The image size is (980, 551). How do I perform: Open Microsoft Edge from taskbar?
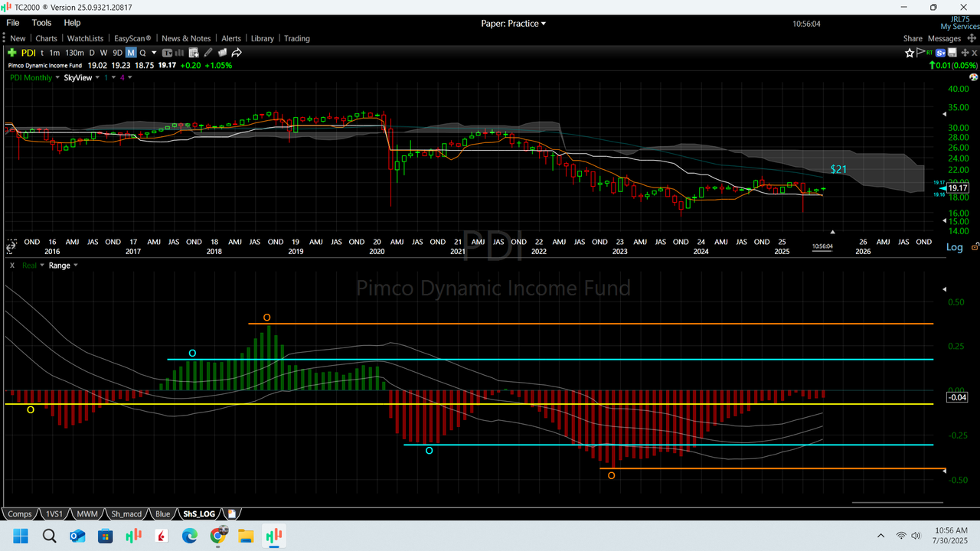pos(189,536)
